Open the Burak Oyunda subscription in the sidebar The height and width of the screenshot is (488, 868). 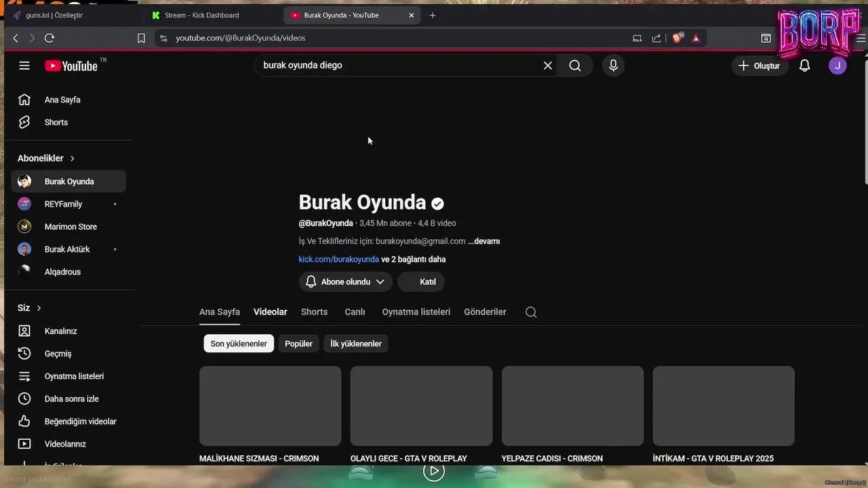coord(68,182)
